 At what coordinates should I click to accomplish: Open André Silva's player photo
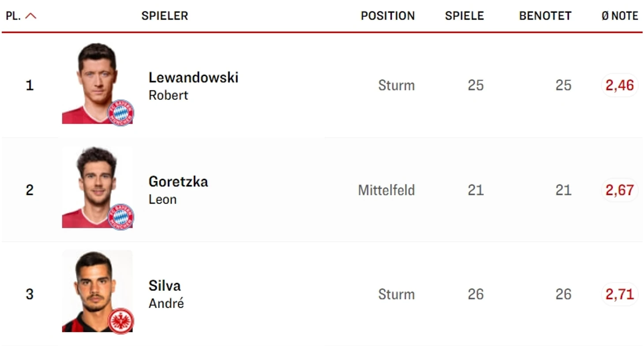point(97,291)
